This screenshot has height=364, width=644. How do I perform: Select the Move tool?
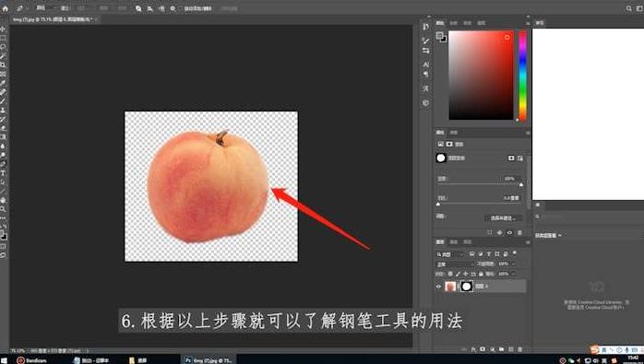(4, 29)
